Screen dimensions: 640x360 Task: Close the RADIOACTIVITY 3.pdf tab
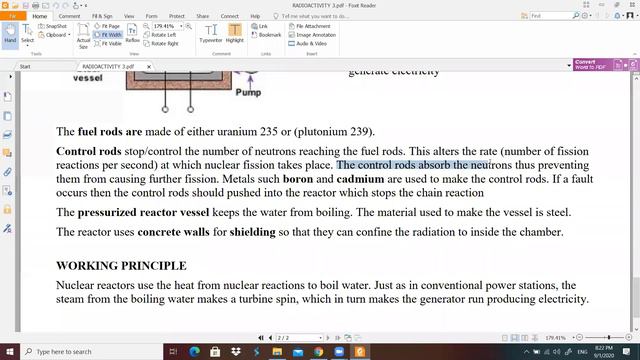coord(149,66)
